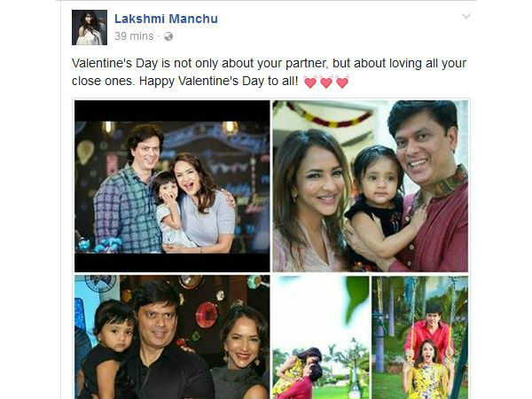532x399 pixels.
Task: Open the photo of man holding toddler in black
Action: [172, 337]
